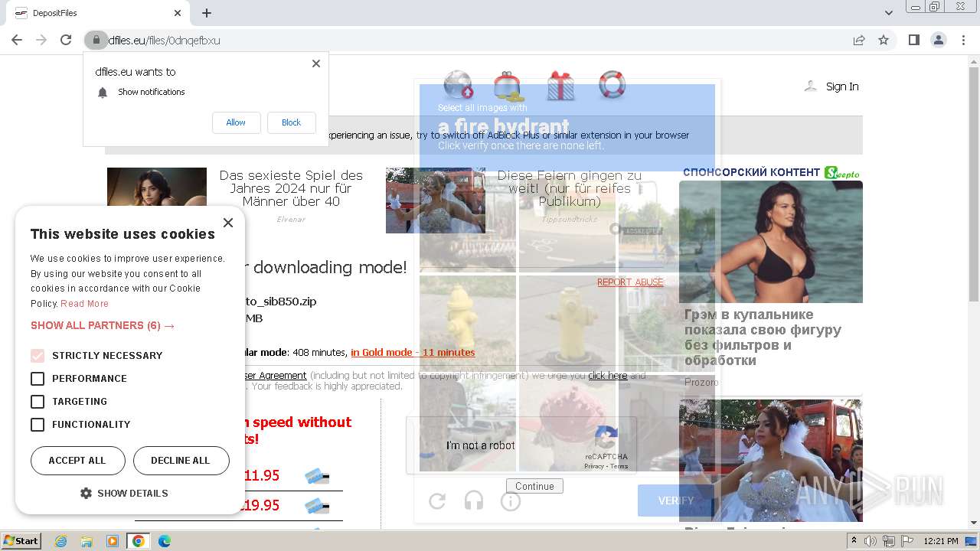Click the Speepto sponsor logo
The height and width of the screenshot is (551, 980).
click(842, 173)
